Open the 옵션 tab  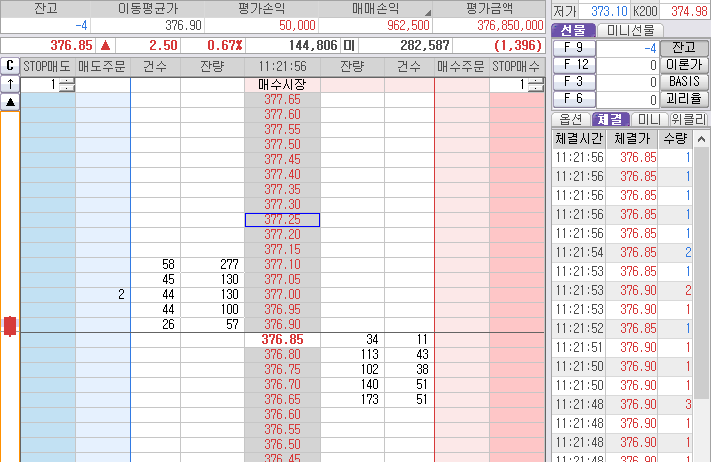coord(570,119)
